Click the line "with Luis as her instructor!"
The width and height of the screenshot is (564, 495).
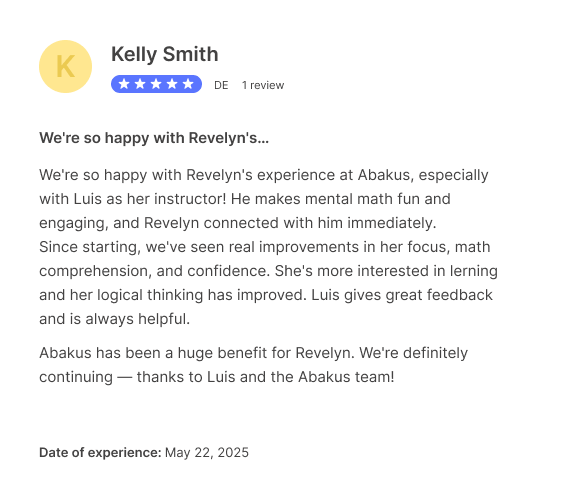tap(133, 199)
